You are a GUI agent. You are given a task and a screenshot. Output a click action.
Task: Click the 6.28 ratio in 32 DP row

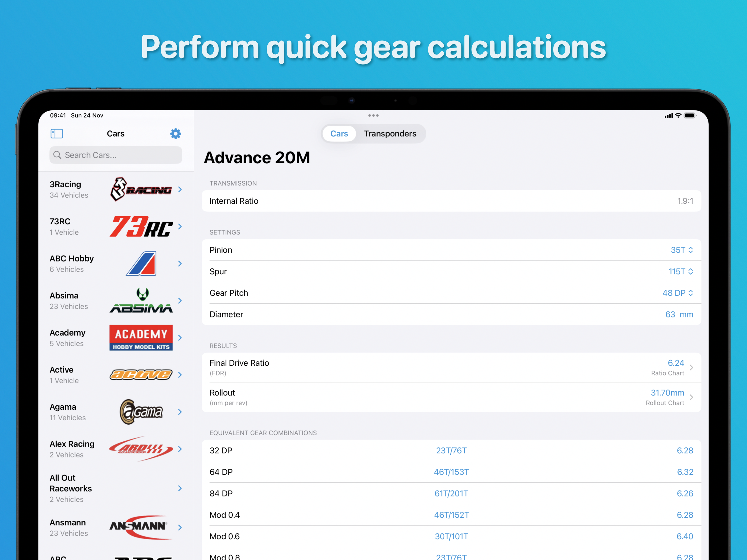[x=685, y=451]
